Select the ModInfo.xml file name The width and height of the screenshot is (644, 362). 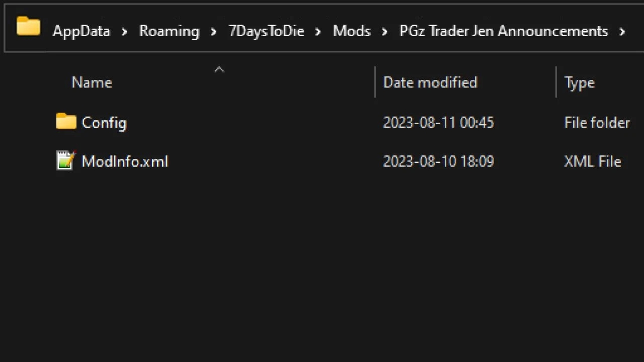click(125, 161)
